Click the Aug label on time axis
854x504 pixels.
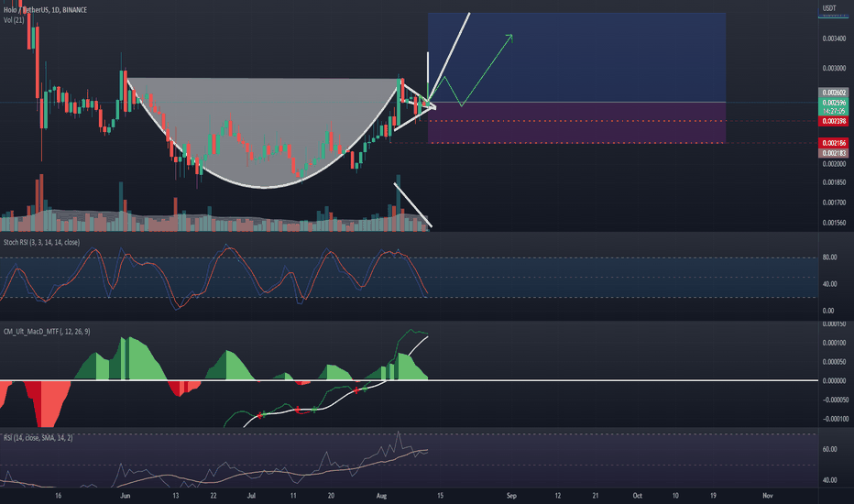pos(381,496)
